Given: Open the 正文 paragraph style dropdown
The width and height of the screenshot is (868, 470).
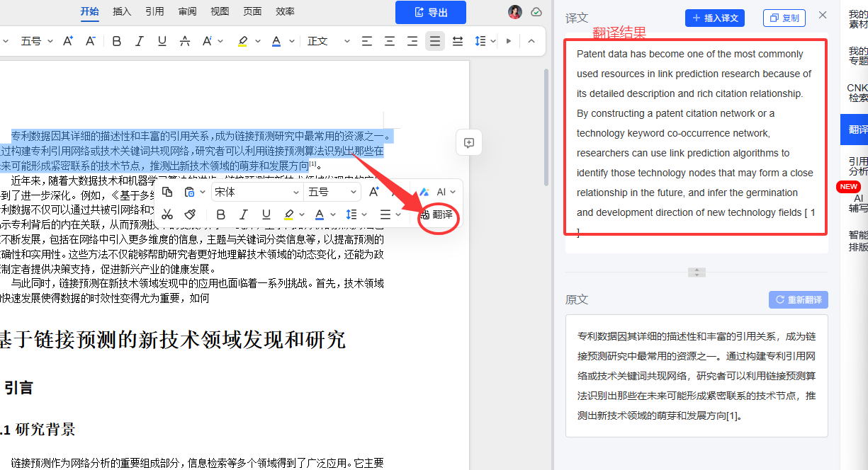Looking at the screenshot, I should (329, 41).
